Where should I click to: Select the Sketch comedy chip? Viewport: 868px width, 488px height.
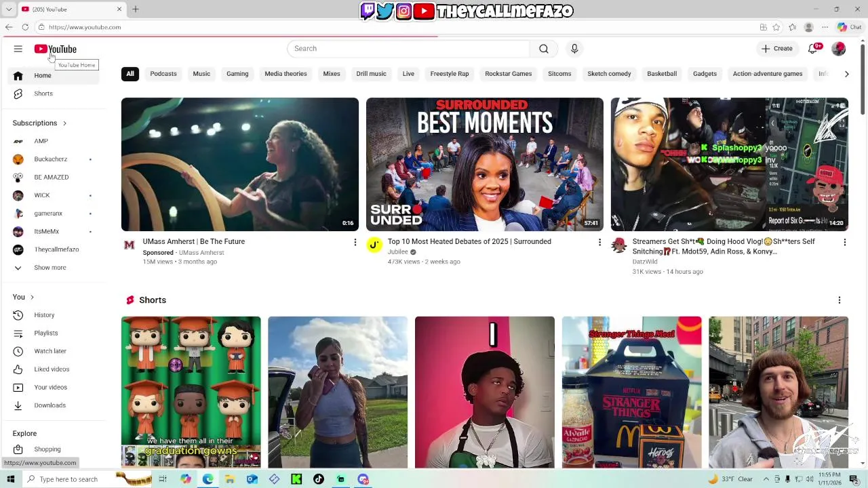pyautogui.click(x=609, y=74)
